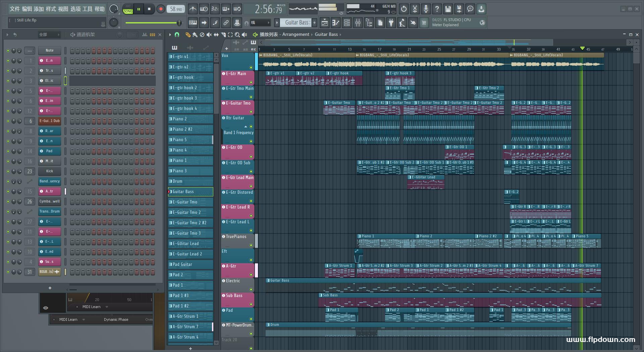Select the Mute tool in playlist toolbar
644x352 pixels.
[x=209, y=35]
